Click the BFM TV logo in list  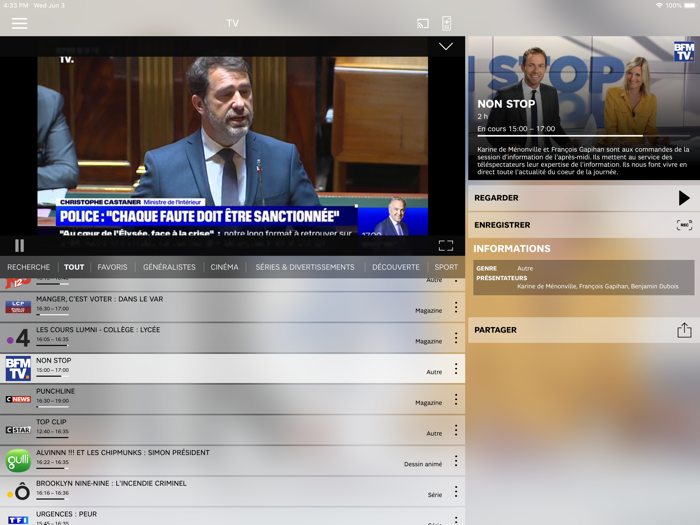click(18, 368)
